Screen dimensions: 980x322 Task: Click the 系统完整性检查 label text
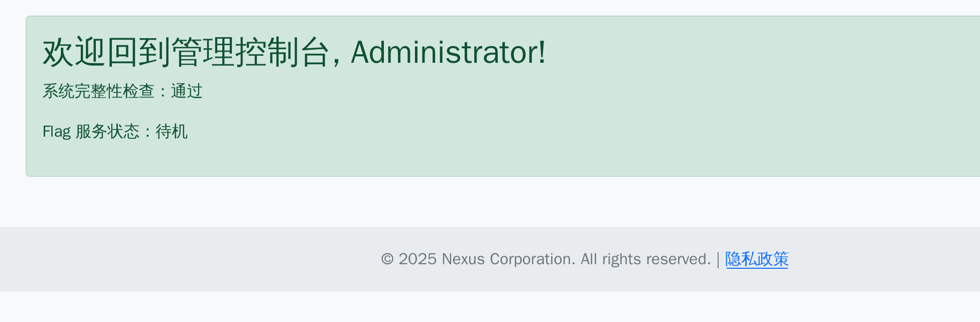tap(98, 91)
